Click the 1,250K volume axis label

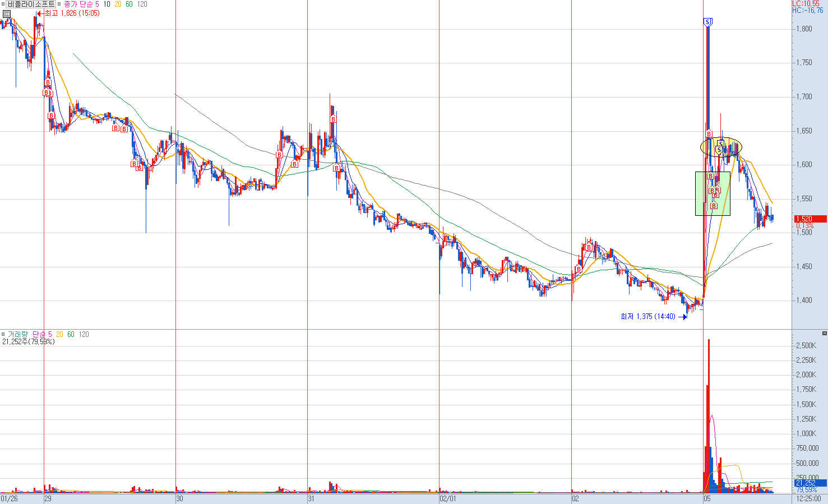point(806,419)
